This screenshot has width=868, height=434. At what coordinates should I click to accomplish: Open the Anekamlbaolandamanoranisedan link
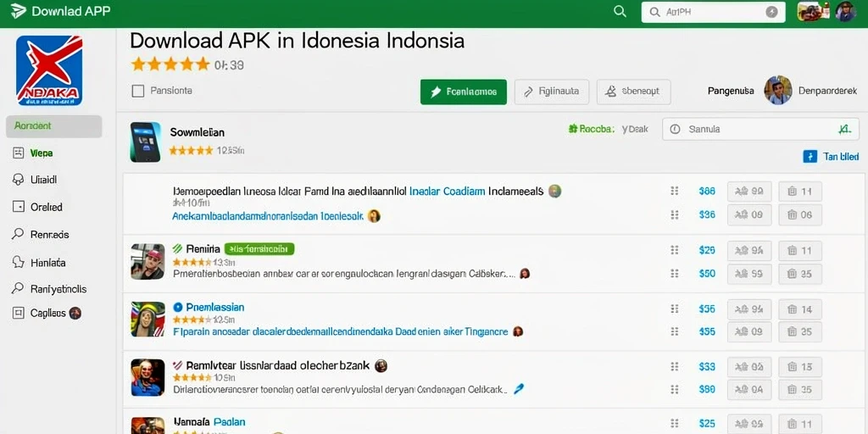coord(268,216)
